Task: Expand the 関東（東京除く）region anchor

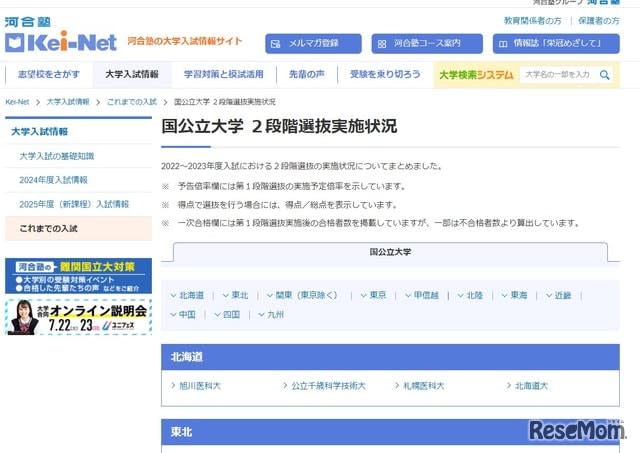Action: tap(302, 295)
